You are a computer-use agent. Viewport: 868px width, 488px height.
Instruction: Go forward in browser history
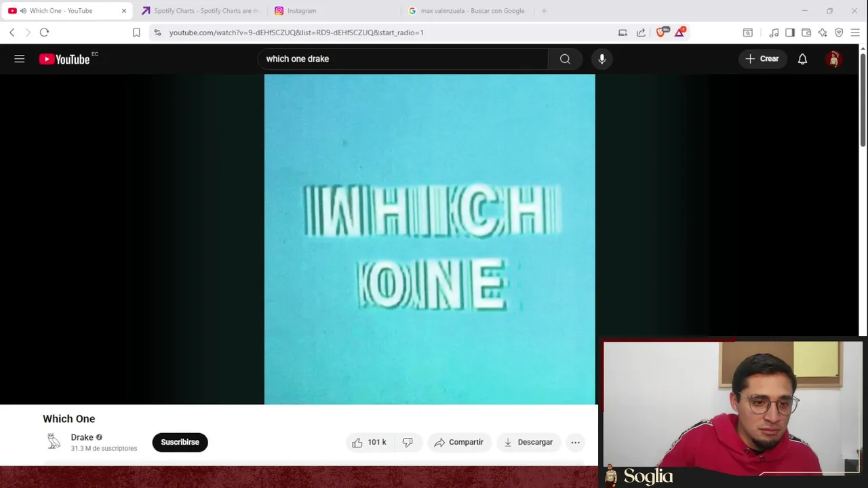[28, 33]
